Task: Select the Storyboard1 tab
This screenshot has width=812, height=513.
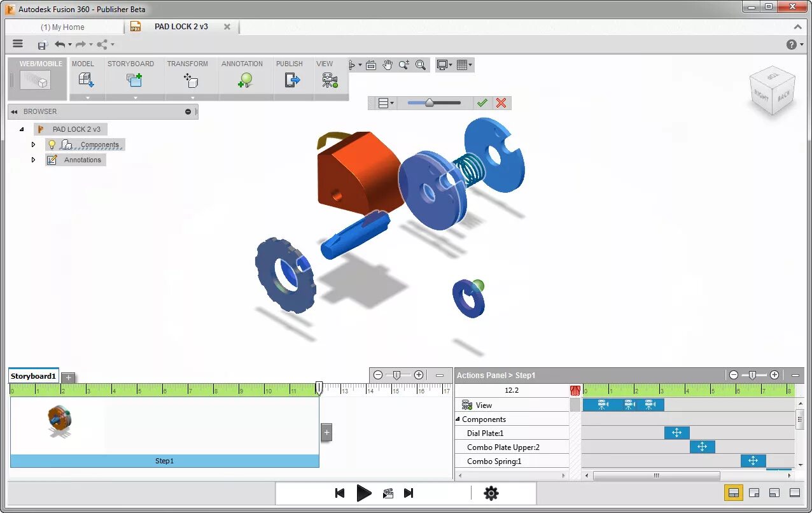Action: click(x=34, y=376)
